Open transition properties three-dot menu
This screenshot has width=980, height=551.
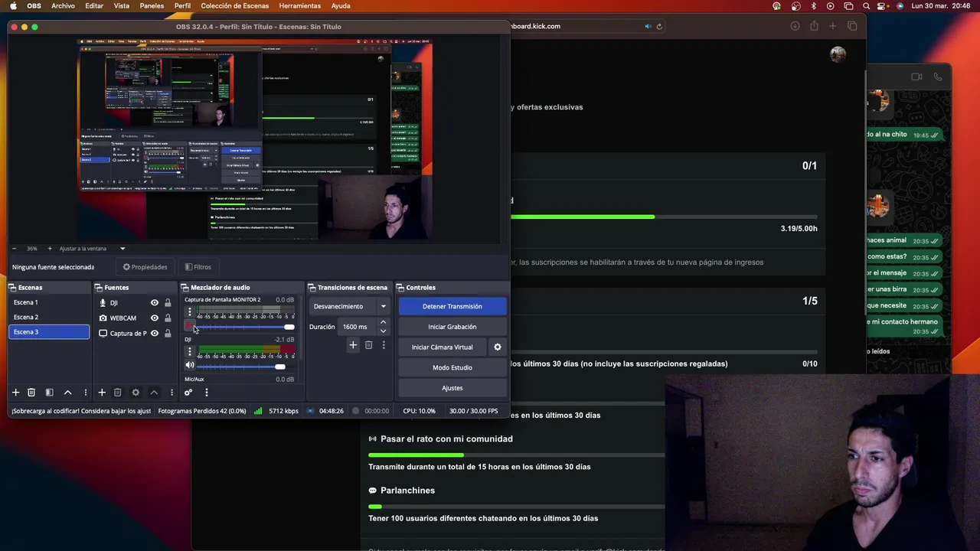384,345
